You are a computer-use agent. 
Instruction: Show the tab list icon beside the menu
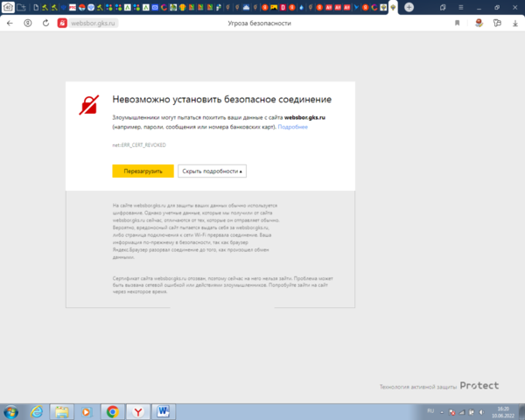443,7
